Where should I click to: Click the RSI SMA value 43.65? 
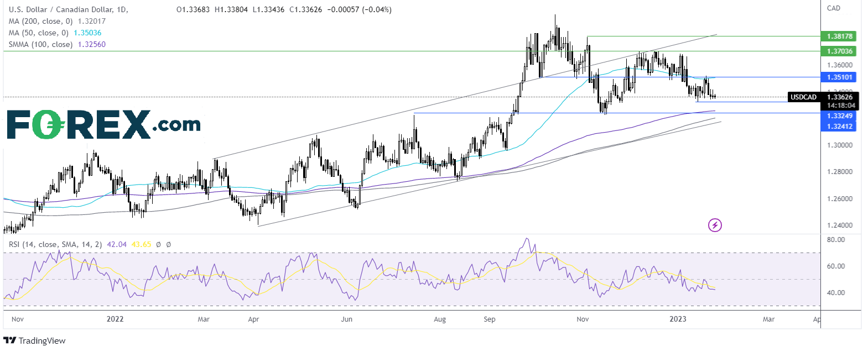141,244
